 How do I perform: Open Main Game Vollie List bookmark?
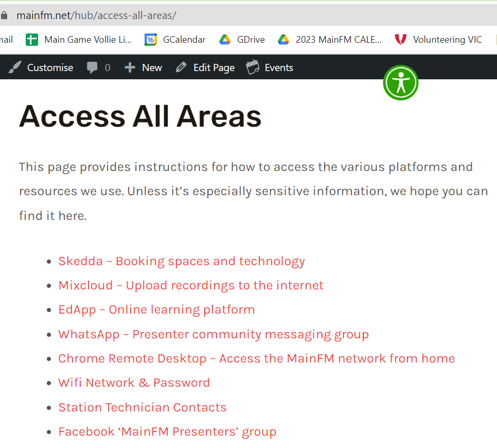(x=87, y=40)
